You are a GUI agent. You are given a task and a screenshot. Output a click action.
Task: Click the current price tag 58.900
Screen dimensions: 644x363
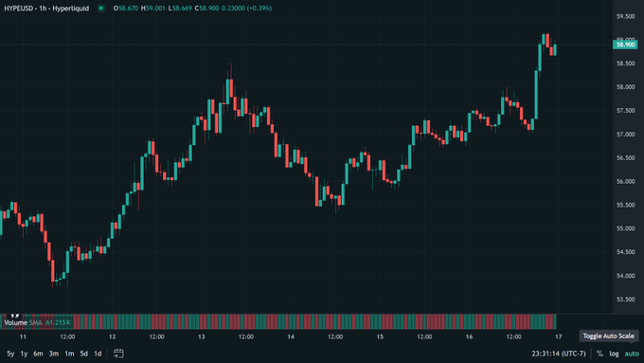625,45
